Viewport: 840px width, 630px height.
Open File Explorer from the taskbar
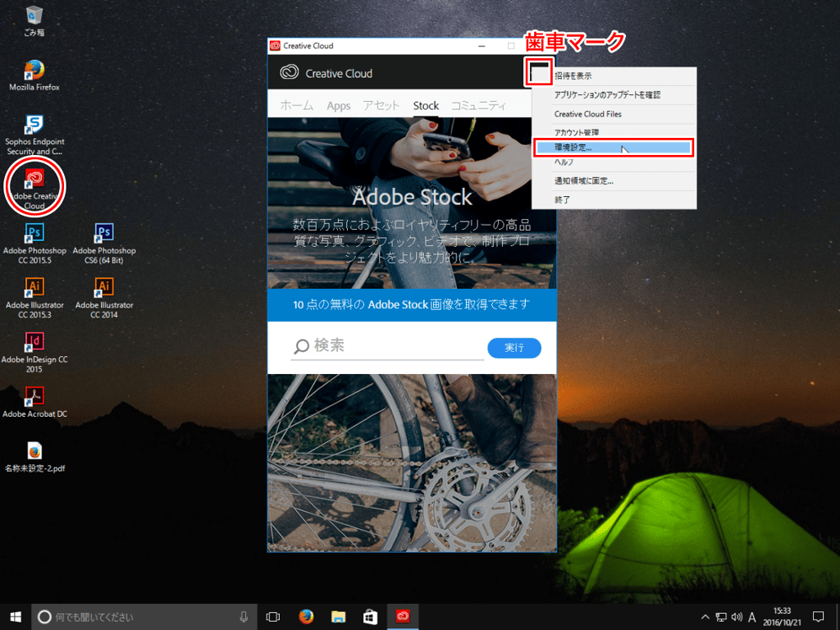[x=337, y=616]
